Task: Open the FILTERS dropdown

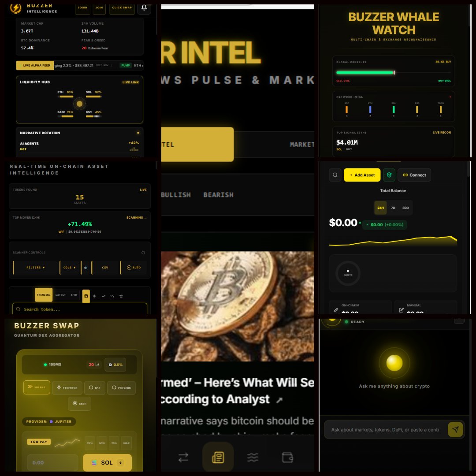Action: (36, 268)
